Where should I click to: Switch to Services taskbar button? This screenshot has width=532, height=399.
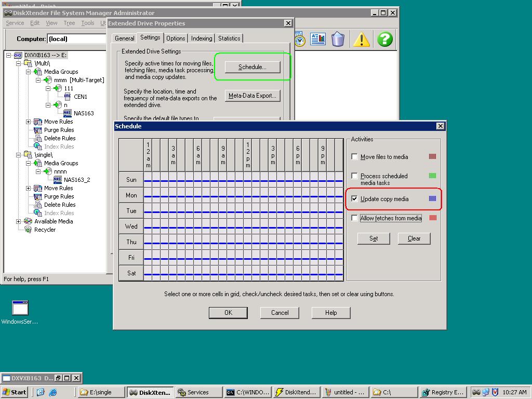click(x=198, y=392)
